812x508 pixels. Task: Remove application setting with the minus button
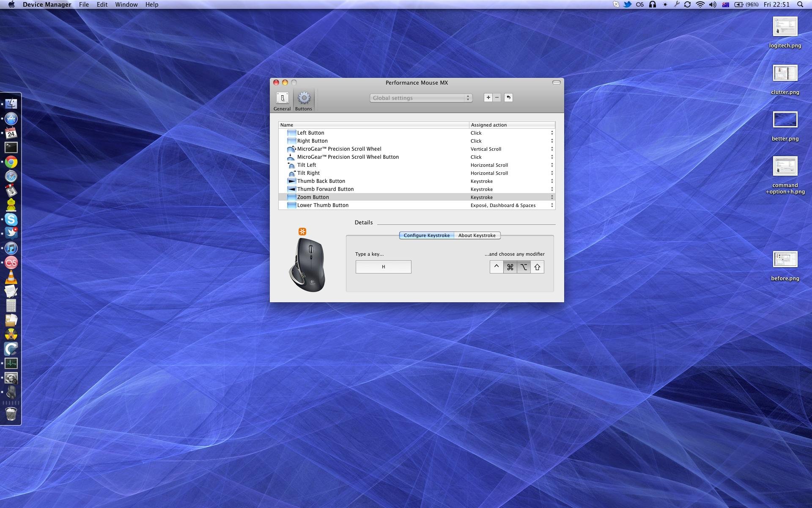(497, 98)
